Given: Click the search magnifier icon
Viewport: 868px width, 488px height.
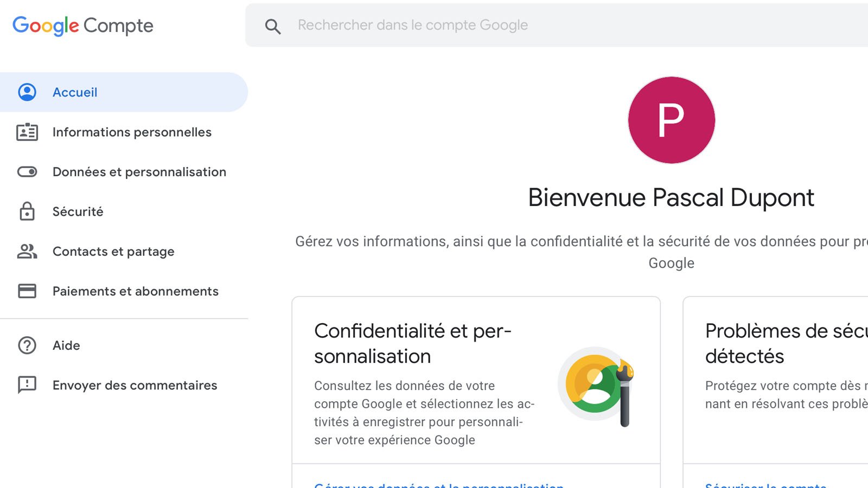Looking at the screenshot, I should [273, 25].
